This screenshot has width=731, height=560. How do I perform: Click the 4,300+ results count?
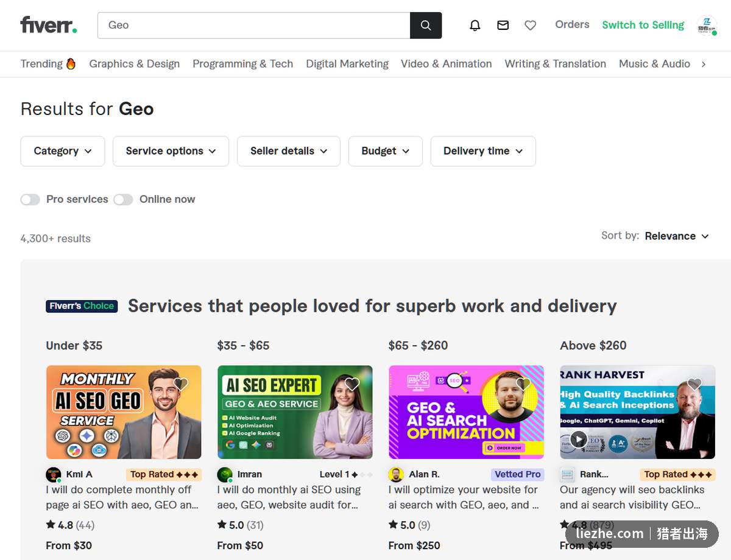(x=55, y=239)
